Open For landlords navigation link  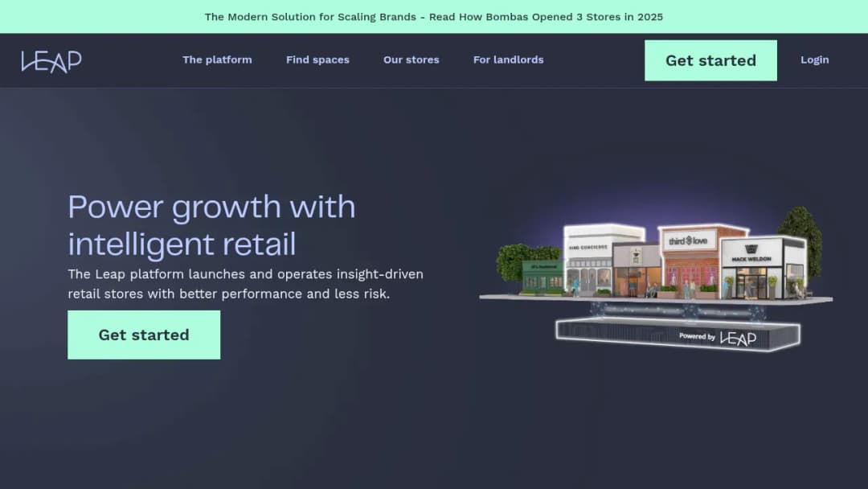pos(508,60)
